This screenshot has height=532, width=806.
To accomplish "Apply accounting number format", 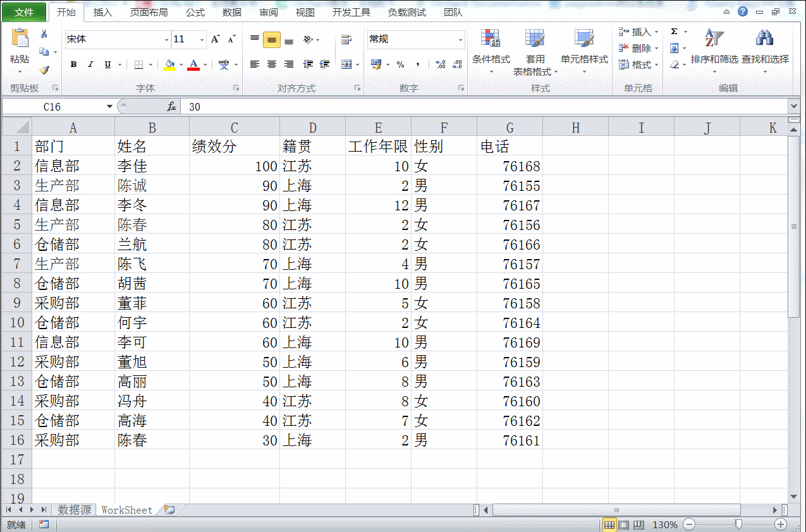I will click(x=376, y=64).
